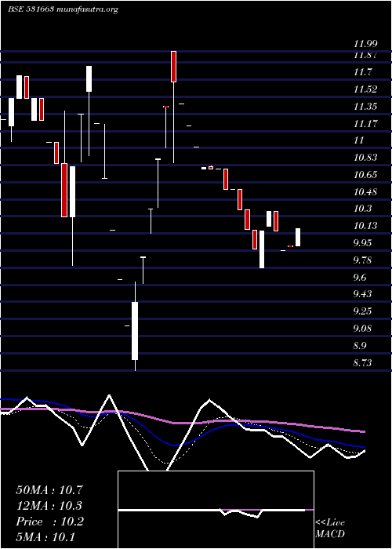392x549 pixels.
Task: Select the 9.78 price axis label
Action: [364, 260]
